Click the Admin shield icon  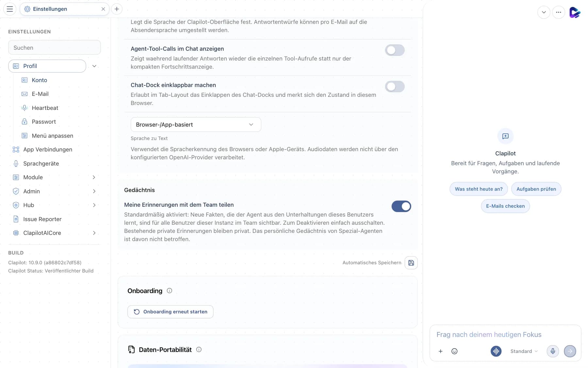16,191
